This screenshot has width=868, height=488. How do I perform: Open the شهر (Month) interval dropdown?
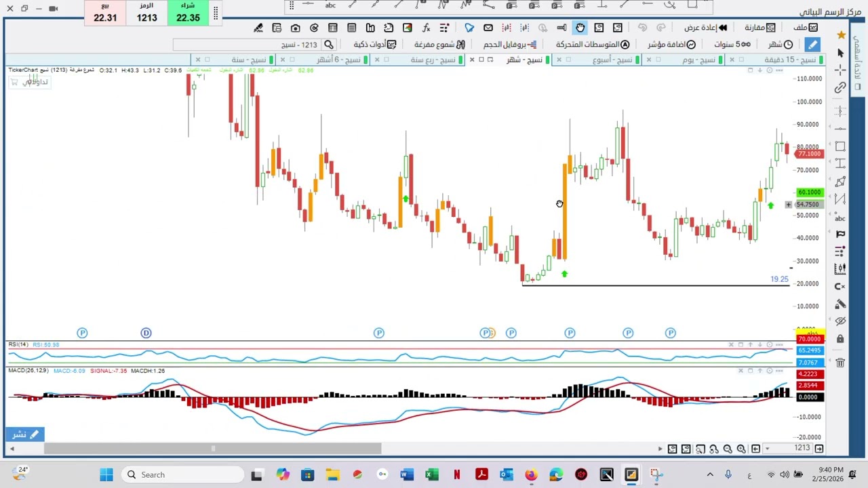pyautogui.click(x=781, y=44)
